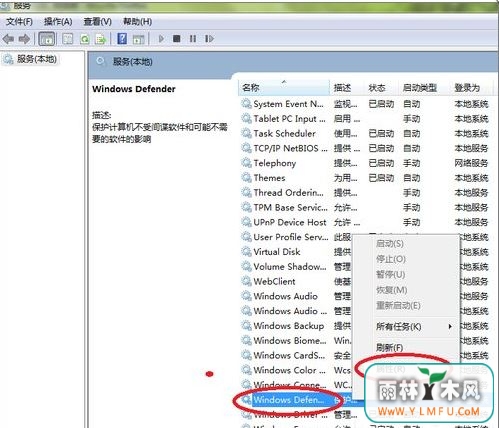Sort by the 启动类型 column header

[x=424, y=87]
